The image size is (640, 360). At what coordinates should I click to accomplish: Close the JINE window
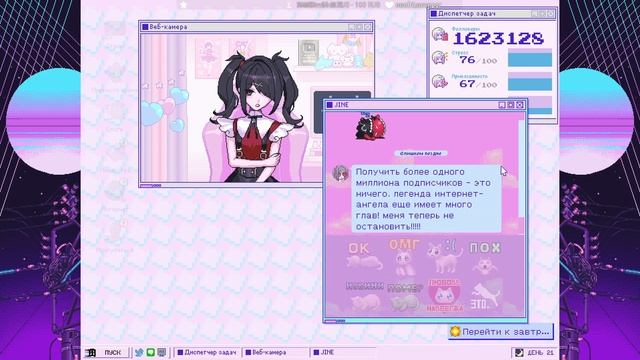(520, 105)
